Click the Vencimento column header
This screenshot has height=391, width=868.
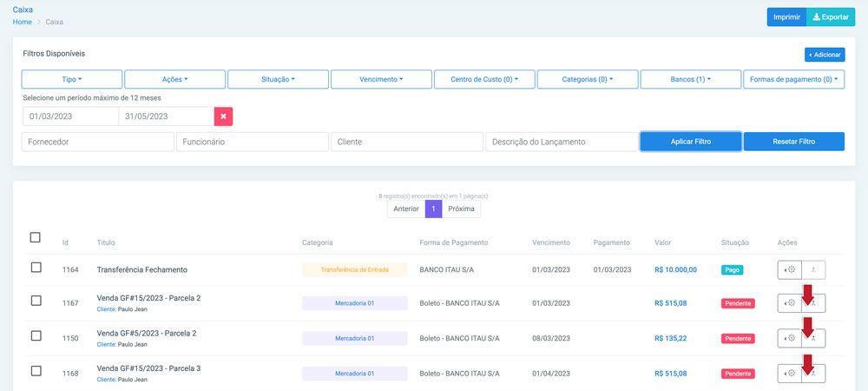[x=551, y=242]
